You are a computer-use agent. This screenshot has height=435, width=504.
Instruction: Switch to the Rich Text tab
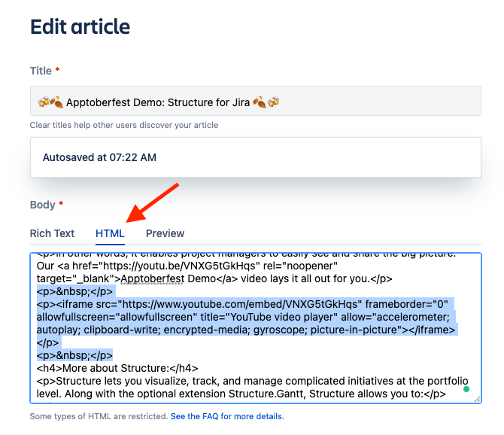(x=52, y=233)
